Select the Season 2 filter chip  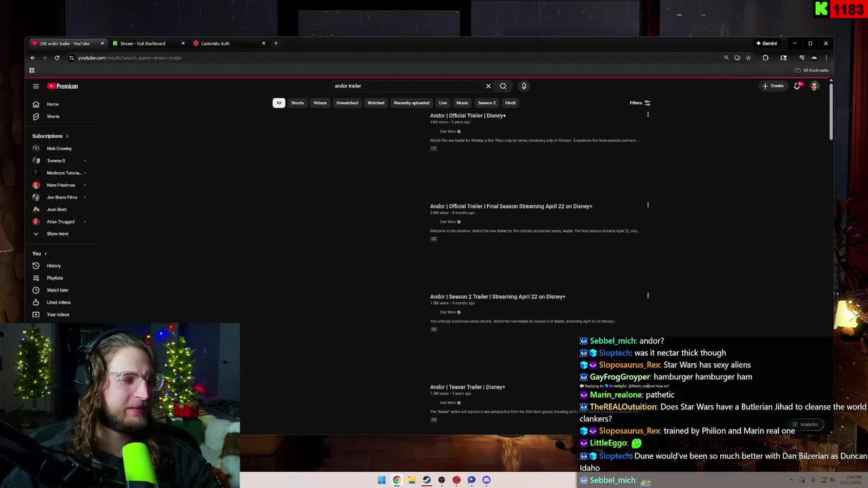[x=487, y=103]
